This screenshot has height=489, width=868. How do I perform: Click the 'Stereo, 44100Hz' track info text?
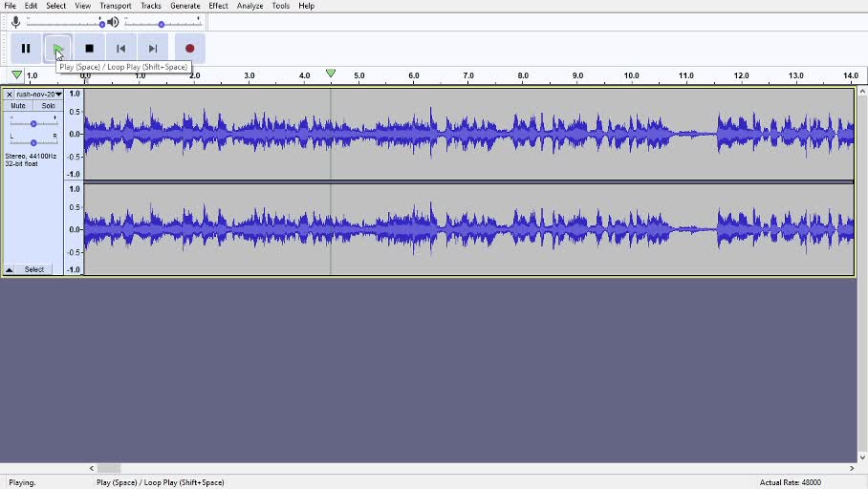click(x=31, y=156)
